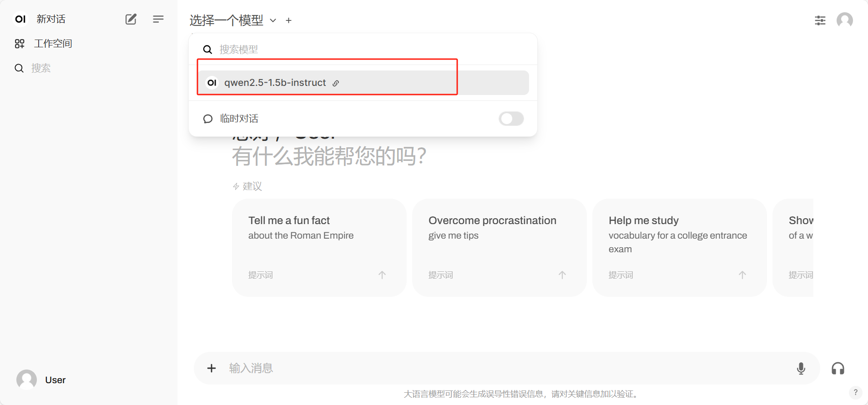This screenshot has height=405, width=868.
Task: Toggle the 临时对话 temporary chat switch
Action: pos(510,119)
